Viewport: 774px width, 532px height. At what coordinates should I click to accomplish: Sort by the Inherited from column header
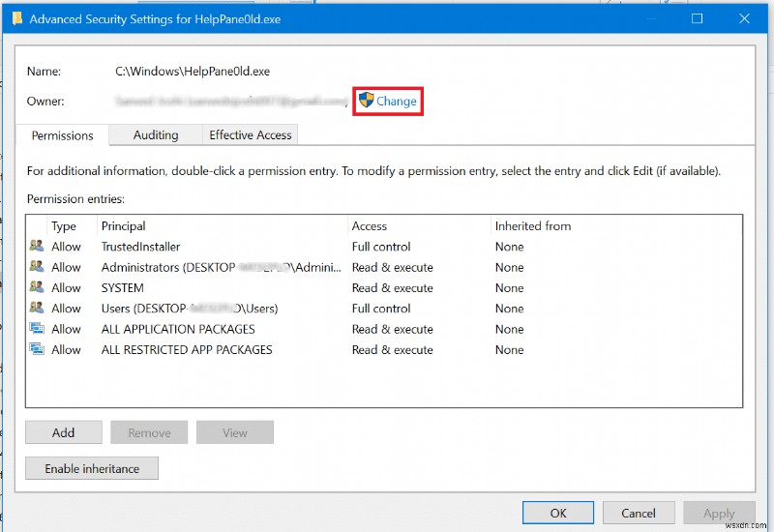pyautogui.click(x=533, y=226)
